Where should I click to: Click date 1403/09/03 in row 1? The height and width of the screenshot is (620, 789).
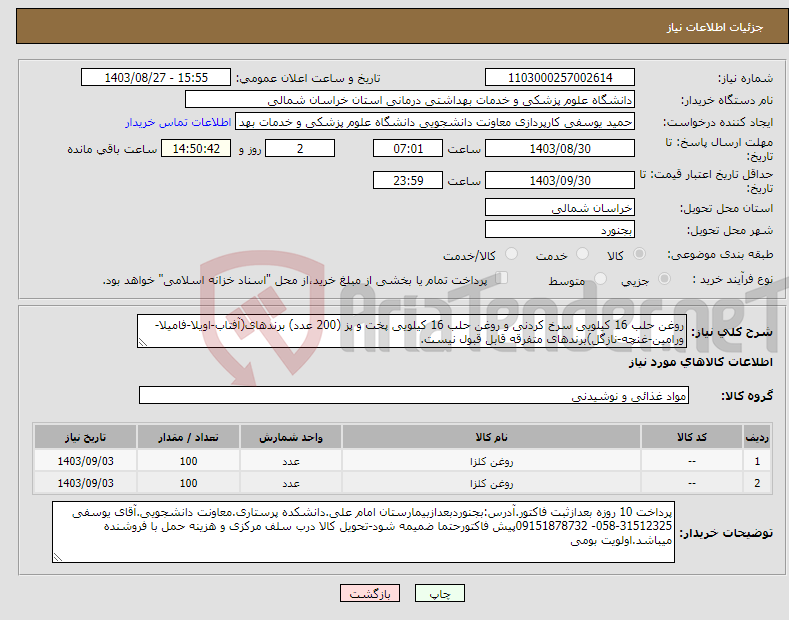(x=86, y=461)
